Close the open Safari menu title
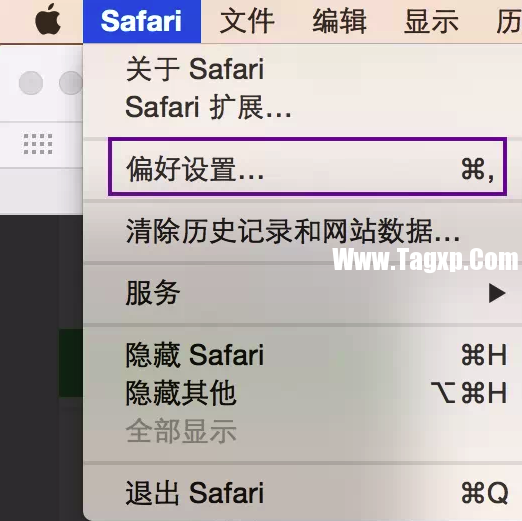Image resolution: width=522 pixels, height=521 pixels. pos(142,21)
